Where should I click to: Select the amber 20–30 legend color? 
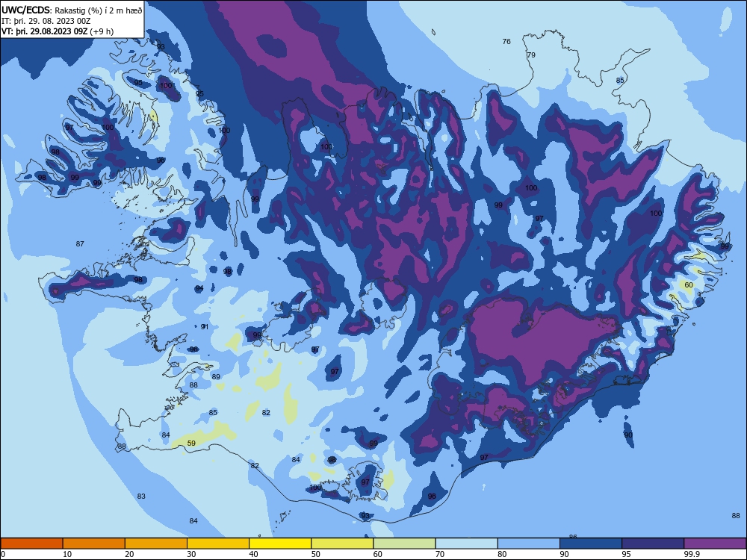(x=156, y=544)
